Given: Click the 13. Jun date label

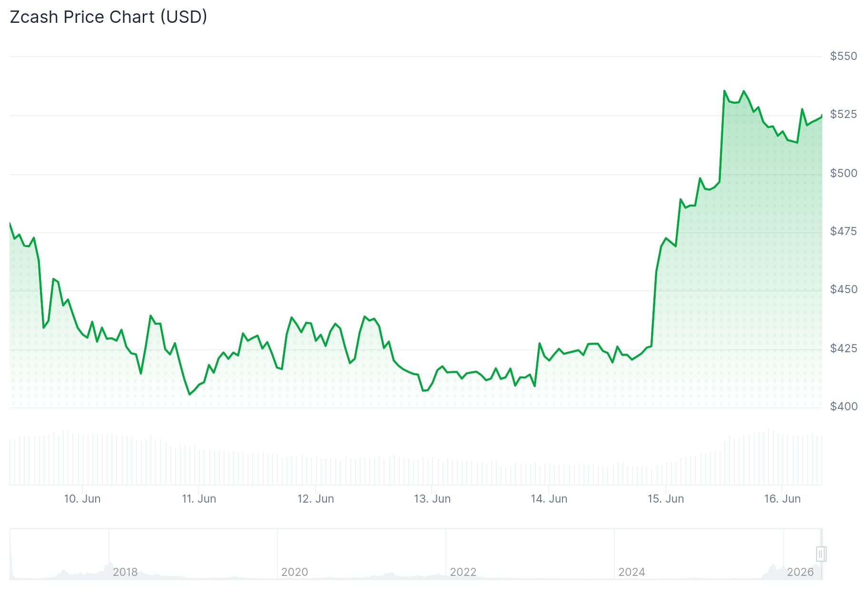Looking at the screenshot, I should pos(432,499).
